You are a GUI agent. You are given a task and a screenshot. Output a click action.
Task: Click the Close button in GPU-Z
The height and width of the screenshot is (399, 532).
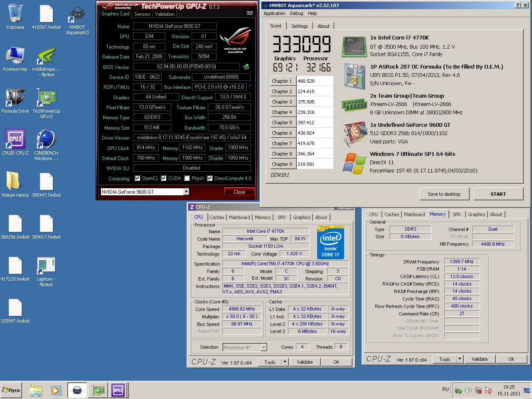coord(239,192)
